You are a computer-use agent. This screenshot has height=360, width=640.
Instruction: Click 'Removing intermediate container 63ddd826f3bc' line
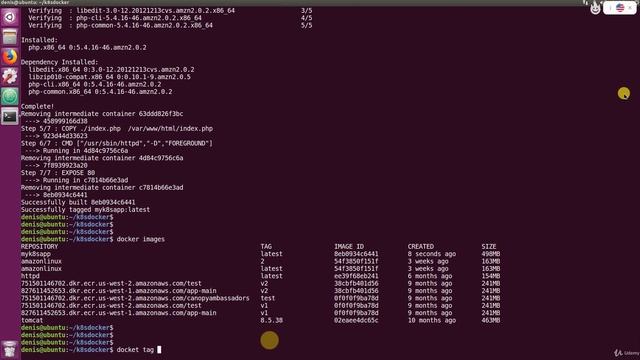click(x=102, y=114)
